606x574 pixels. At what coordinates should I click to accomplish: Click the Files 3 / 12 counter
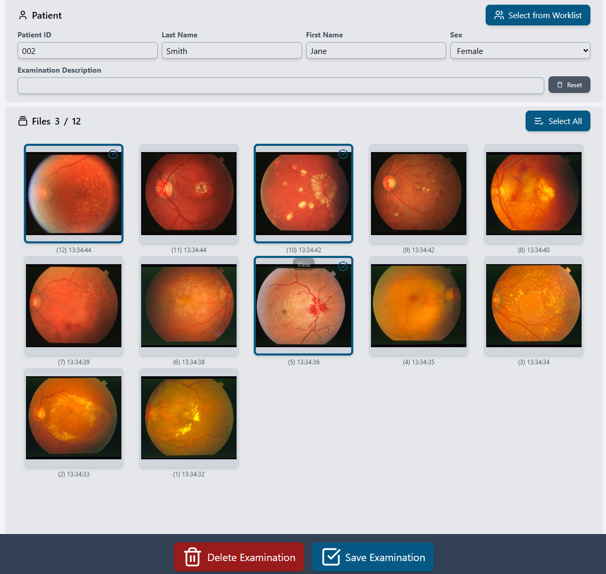tap(56, 121)
